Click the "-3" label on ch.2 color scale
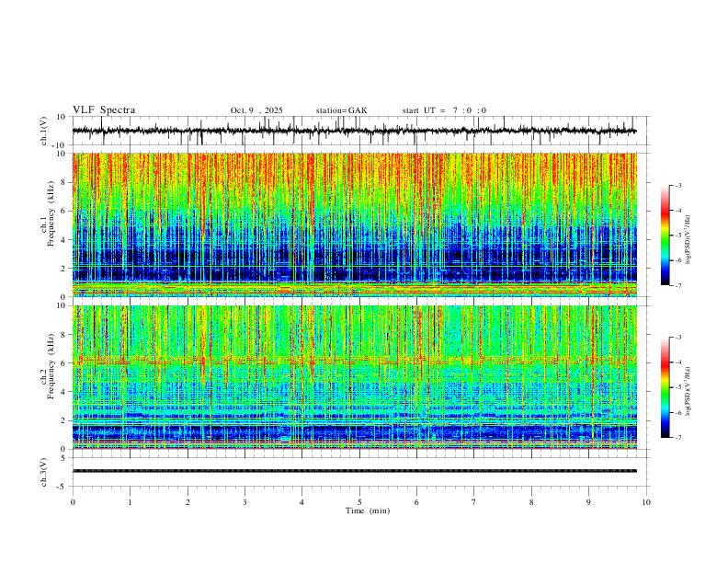Image resolution: width=728 pixels, height=563 pixels. tap(677, 338)
